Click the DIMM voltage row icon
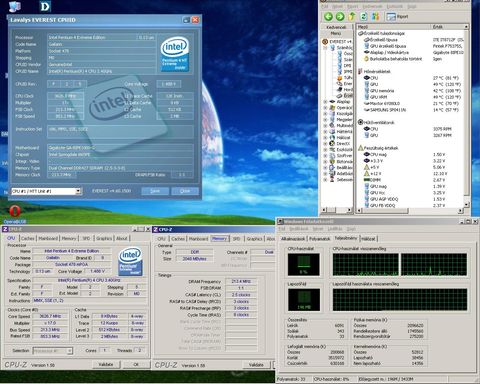Image resolution: width=480 pixels, height=384 pixels. (367, 180)
